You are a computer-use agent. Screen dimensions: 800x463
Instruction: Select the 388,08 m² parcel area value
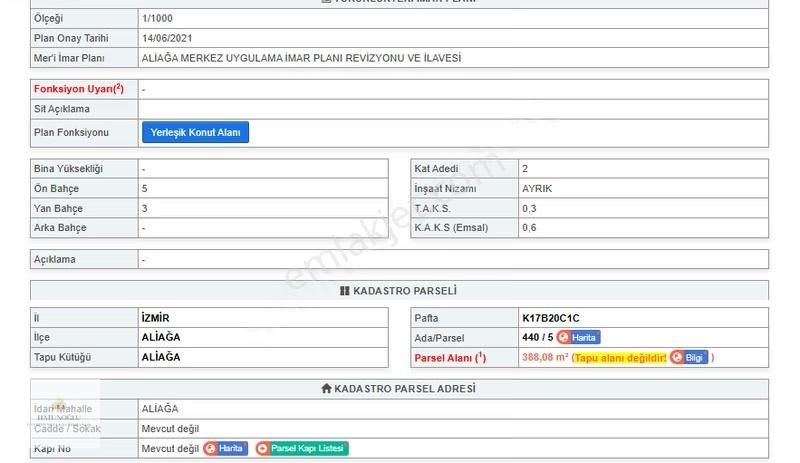tap(544, 357)
